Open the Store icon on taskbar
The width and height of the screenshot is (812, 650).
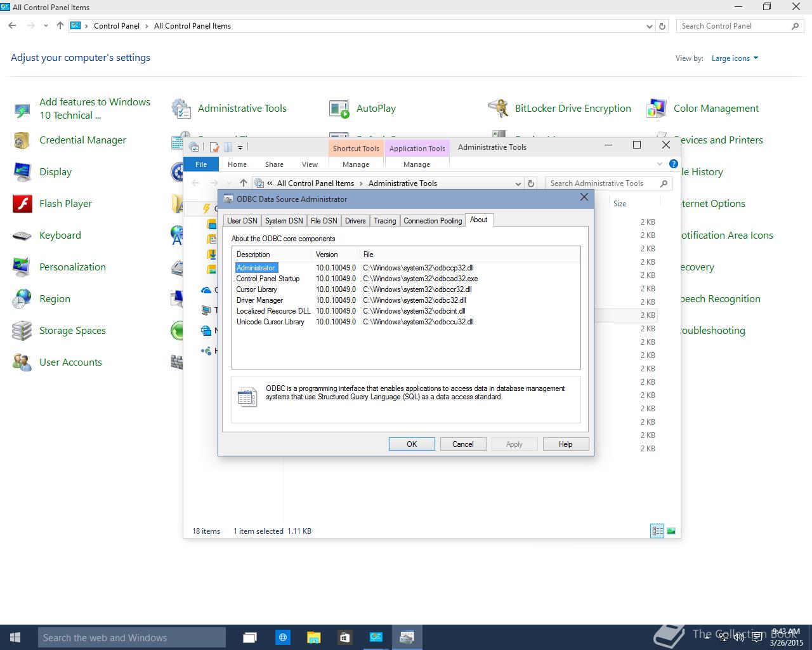[344, 637]
